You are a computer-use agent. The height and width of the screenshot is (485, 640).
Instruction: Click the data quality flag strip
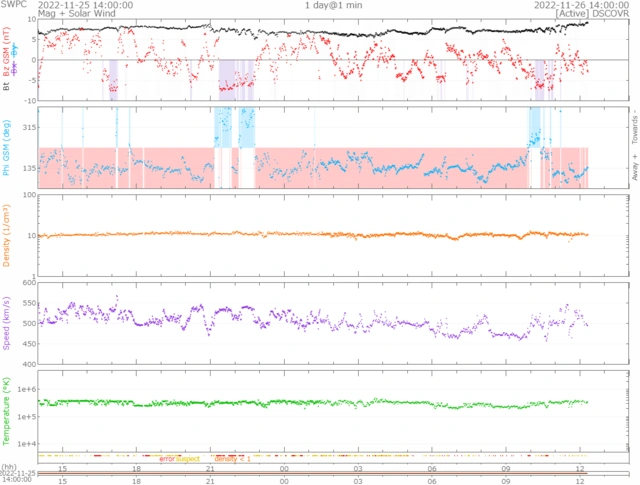point(333,456)
